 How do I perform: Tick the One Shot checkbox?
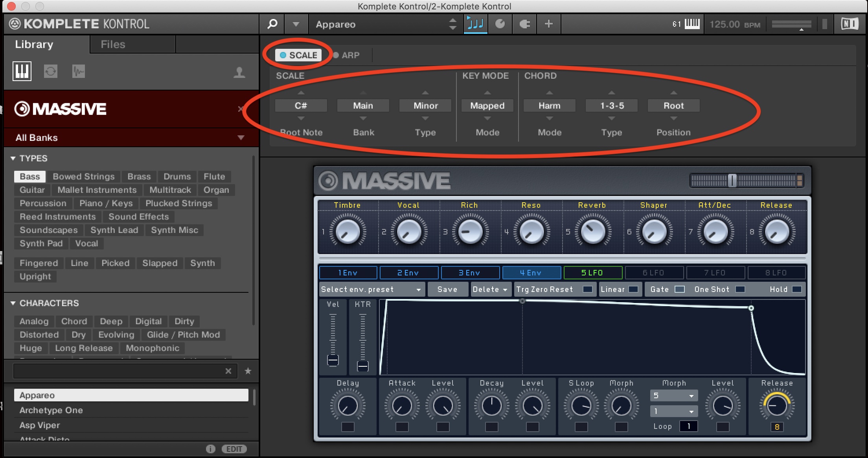click(x=740, y=289)
